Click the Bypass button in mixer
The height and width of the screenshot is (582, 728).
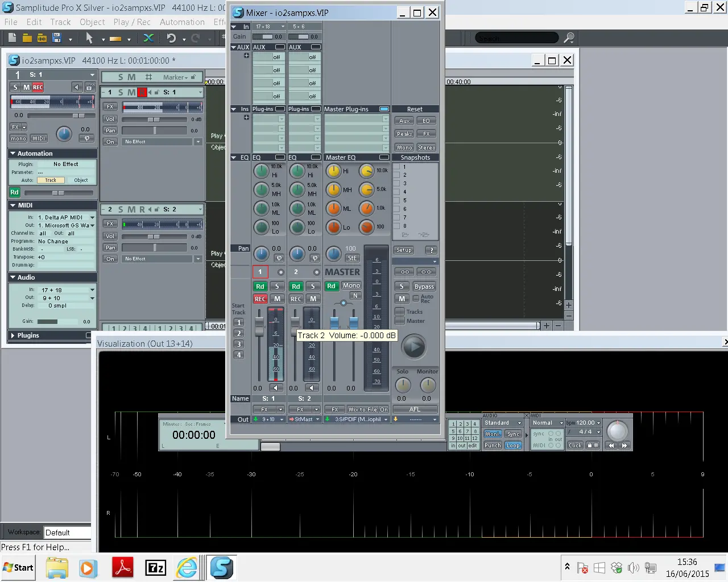pos(424,286)
